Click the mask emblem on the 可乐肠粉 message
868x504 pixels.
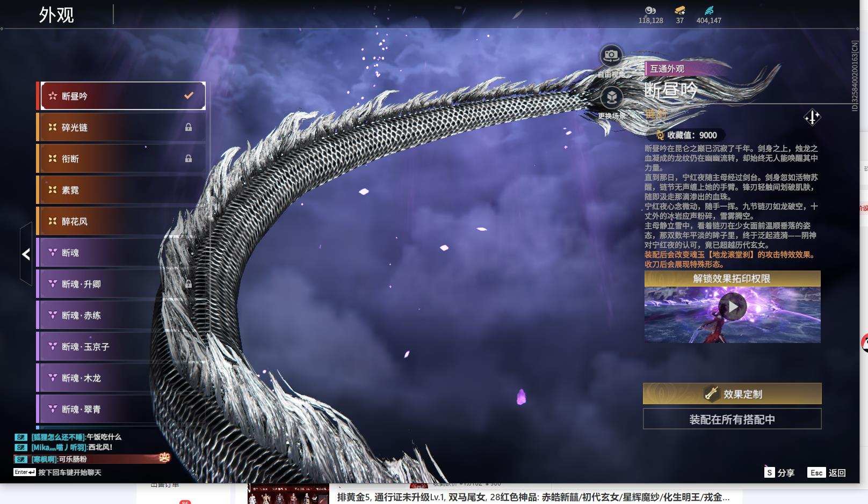tap(164, 458)
